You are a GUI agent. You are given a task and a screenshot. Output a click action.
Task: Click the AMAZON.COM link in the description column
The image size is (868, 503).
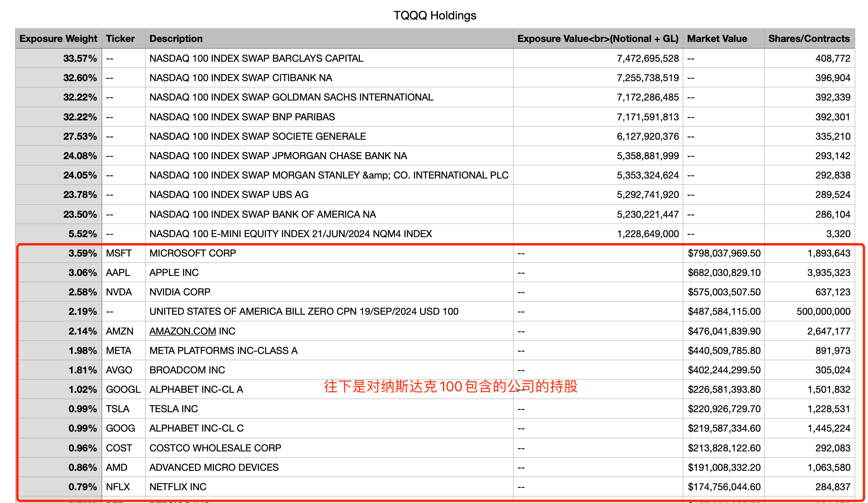tap(182, 331)
